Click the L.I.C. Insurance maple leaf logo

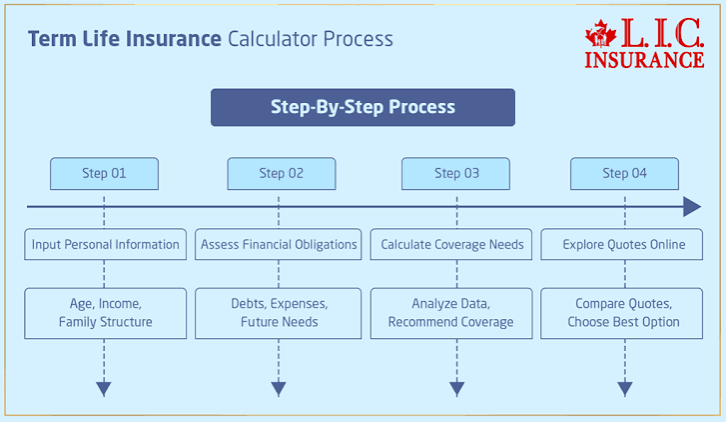click(x=644, y=44)
